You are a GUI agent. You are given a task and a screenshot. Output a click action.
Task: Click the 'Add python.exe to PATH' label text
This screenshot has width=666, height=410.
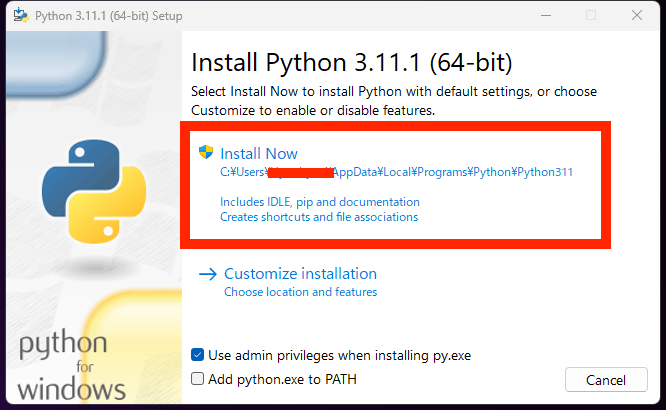282,379
